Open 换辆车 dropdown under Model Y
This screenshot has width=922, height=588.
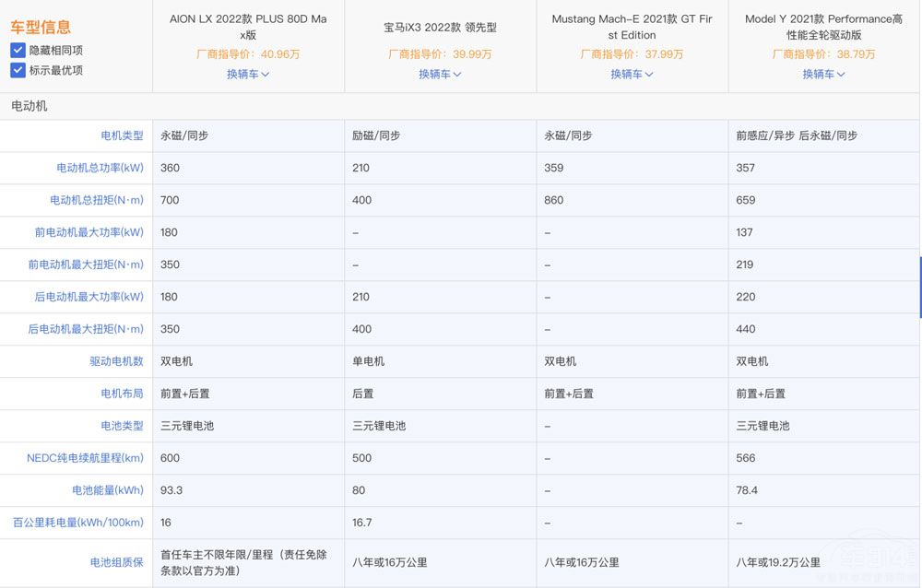pyautogui.click(x=823, y=74)
